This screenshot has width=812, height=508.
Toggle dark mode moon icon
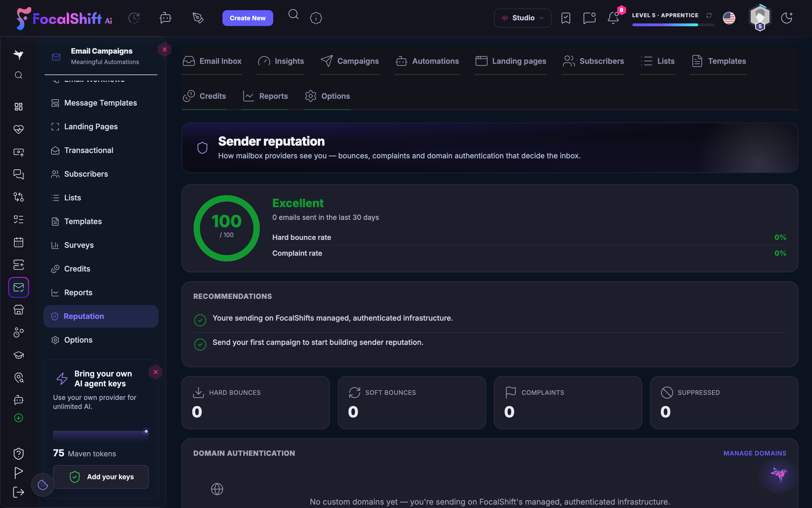787,18
